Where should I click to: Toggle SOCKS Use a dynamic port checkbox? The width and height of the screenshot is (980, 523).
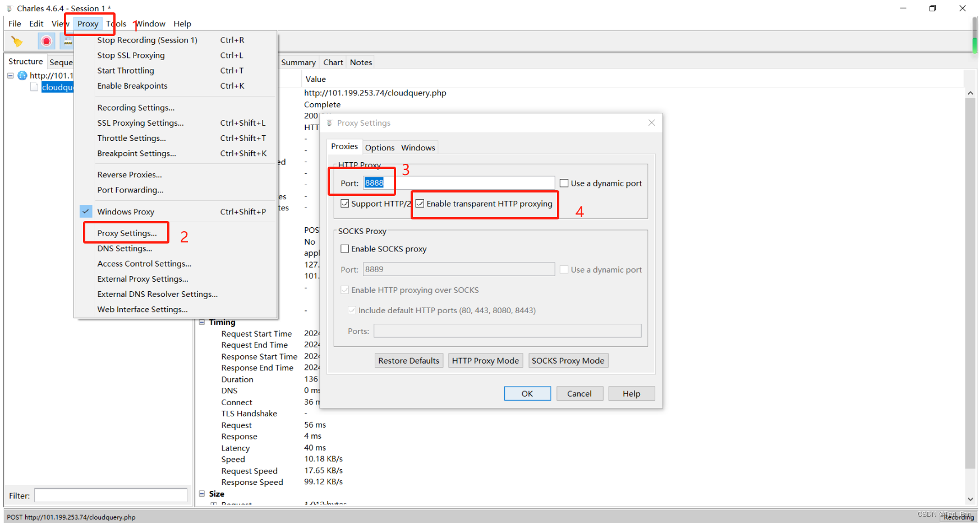[564, 270]
